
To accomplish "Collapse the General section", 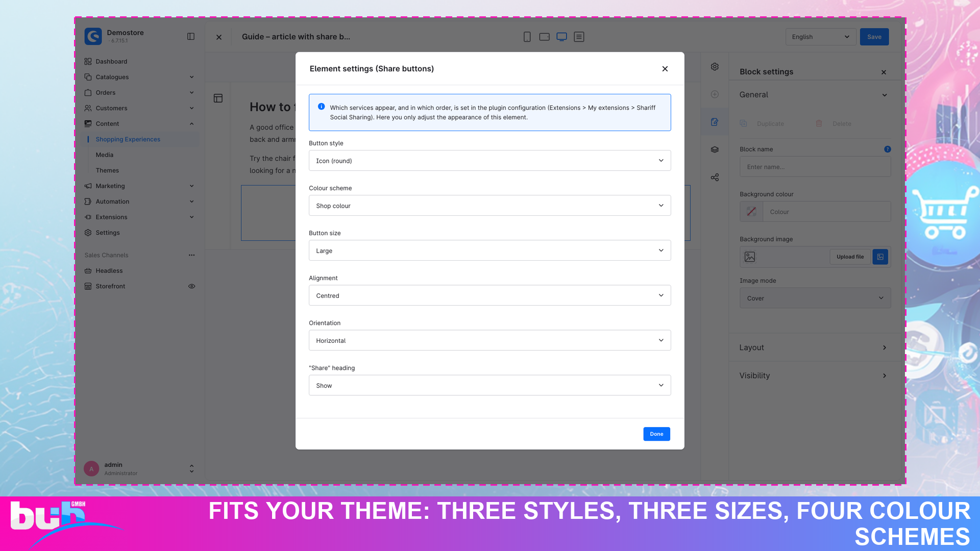I will (x=815, y=95).
